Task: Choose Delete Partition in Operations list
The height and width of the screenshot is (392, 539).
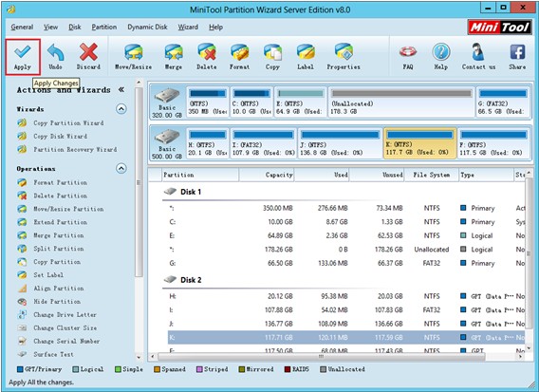Action: [60, 196]
